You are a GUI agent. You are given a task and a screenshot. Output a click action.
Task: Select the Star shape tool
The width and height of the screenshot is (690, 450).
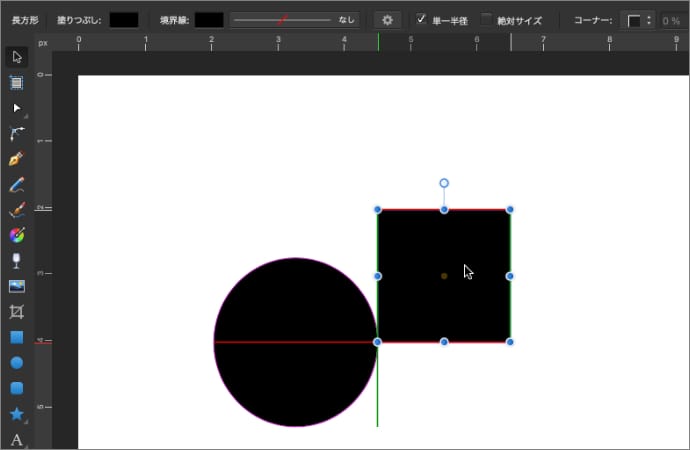tap(17, 413)
